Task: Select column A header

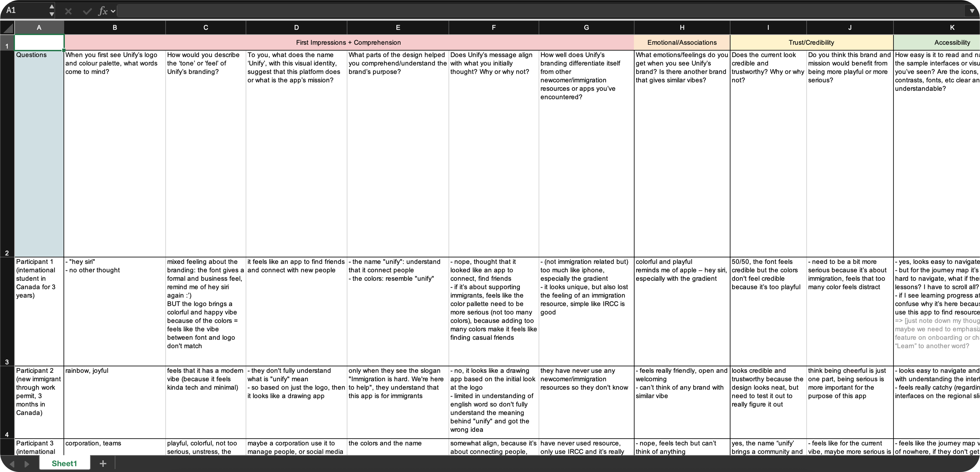Action: 39,28
